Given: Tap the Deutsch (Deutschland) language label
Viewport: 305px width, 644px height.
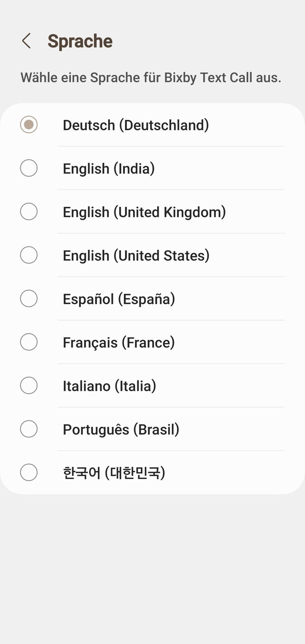Looking at the screenshot, I should (136, 125).
